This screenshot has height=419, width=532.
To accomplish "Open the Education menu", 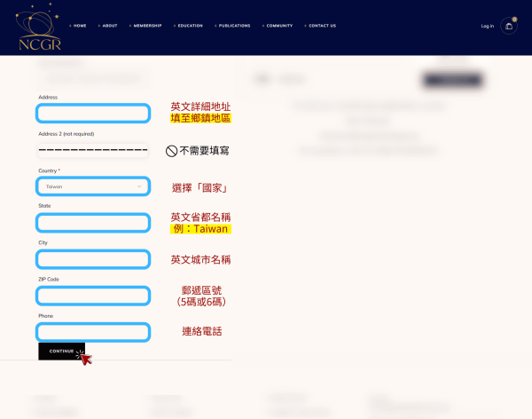I will (x=190, y=26).
